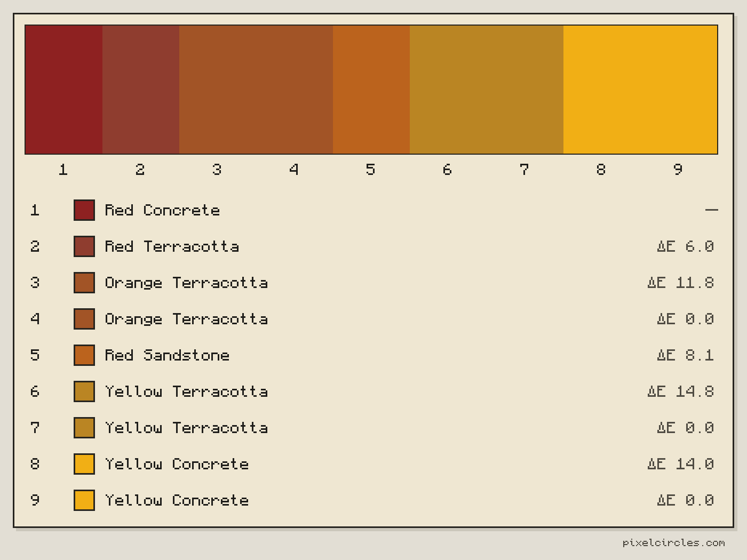Screen dimensions: 747x560
Task: Select the 'Yellow Concrete' text in row 8
Action: 177,464
